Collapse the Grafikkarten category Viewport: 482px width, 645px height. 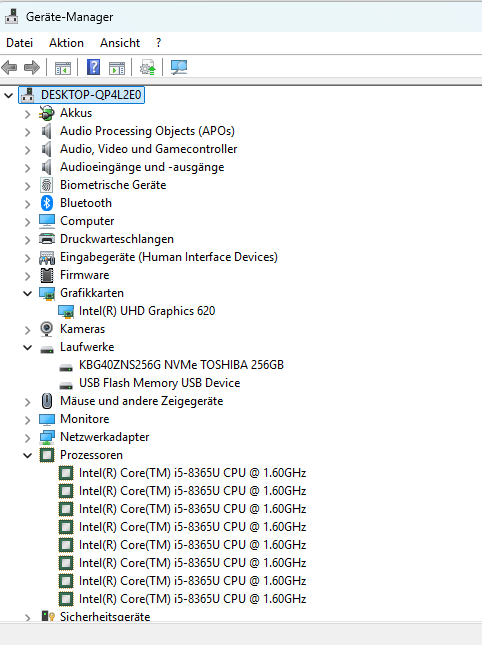click(27, 294)
